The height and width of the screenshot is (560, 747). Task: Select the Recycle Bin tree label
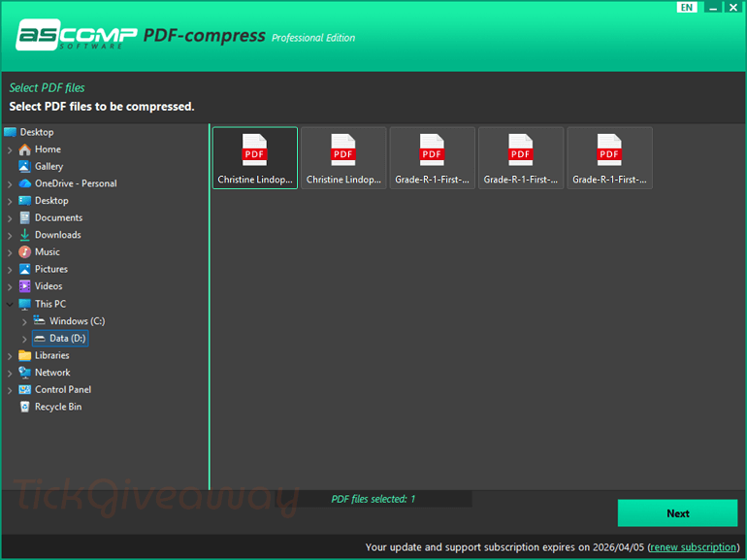point(58,407)
